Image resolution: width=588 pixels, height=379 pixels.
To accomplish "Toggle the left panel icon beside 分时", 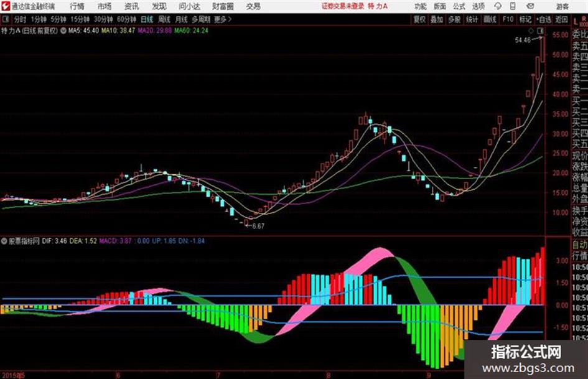I will point(6,19).
